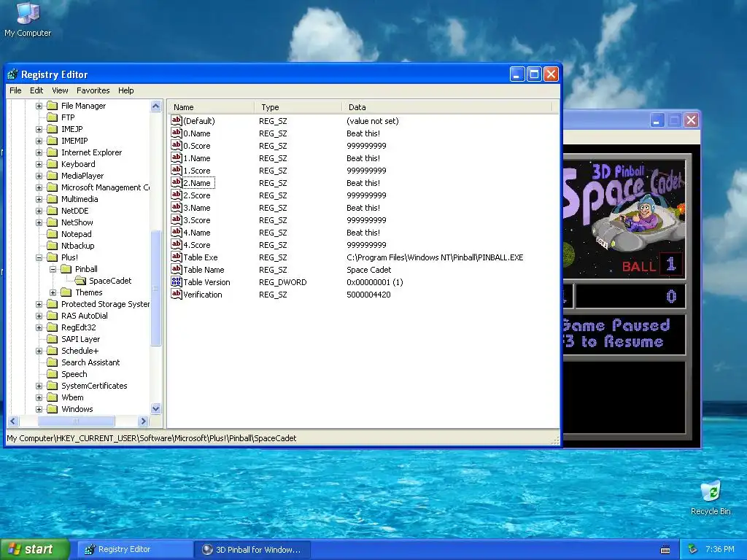Viewport: 747px width, 560px height.
Task: Expand the IMEJP key
Action: [x=39, y=129]
